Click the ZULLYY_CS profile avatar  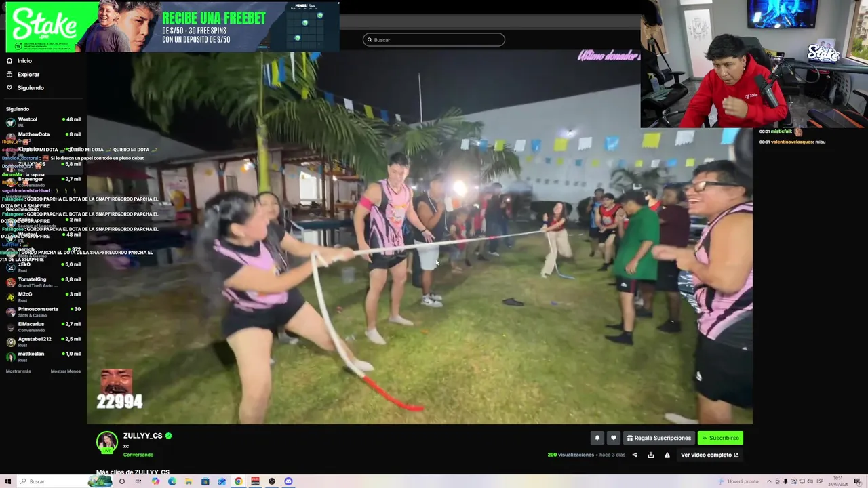[x=106, y=442]
